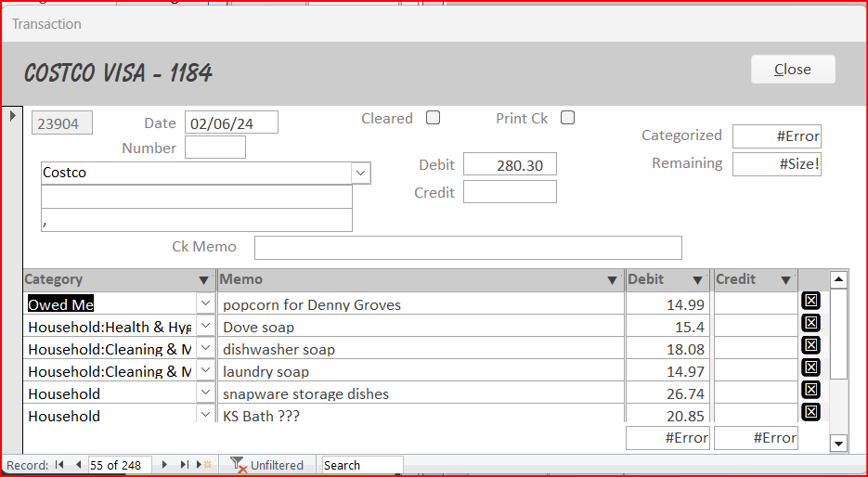The image size is (868, 477).
Task: Click the Close button
Action: pos(793,70)
